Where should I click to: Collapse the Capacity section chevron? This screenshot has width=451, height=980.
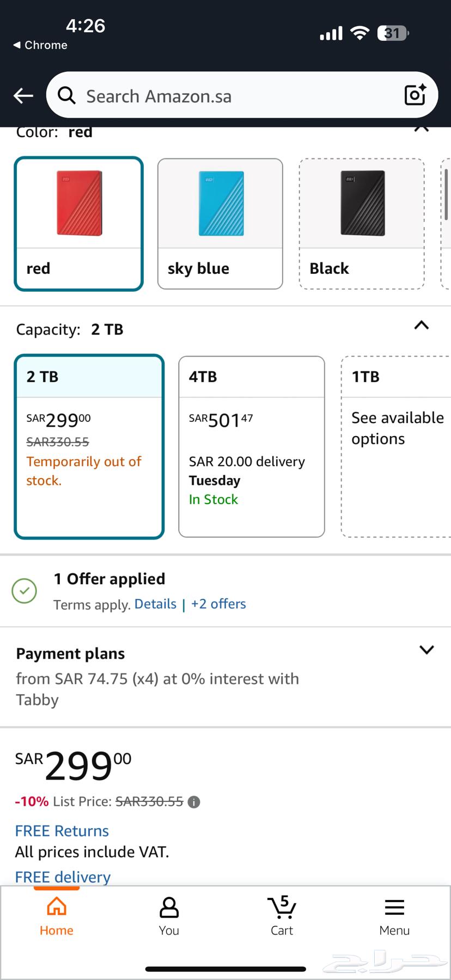tap(422, 326)
